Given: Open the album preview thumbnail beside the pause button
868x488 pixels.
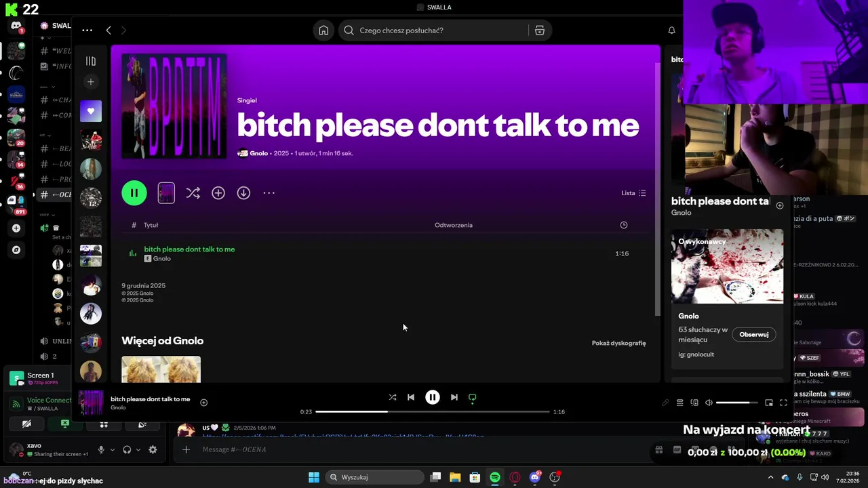Looking at the screenshot, I should [x=166, y=193].
